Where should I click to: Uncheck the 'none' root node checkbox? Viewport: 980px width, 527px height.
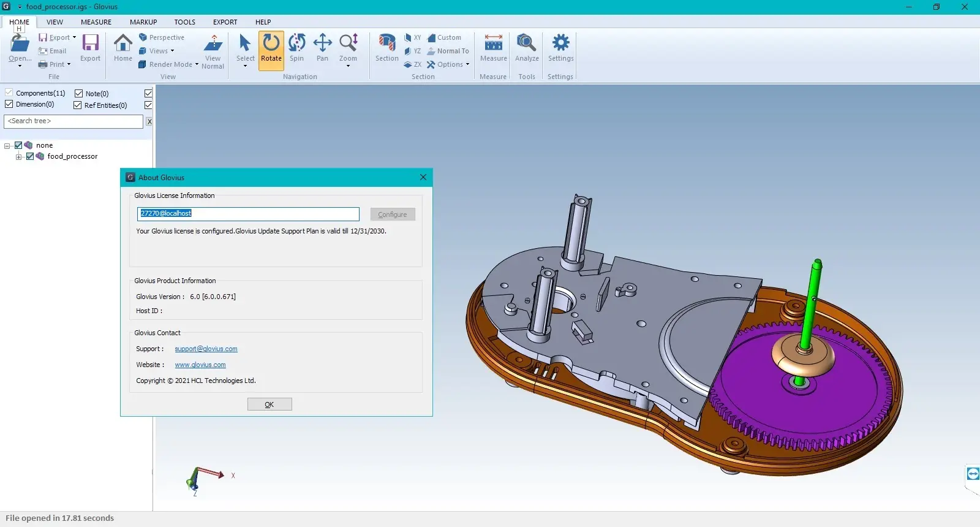tap(18, 145)
